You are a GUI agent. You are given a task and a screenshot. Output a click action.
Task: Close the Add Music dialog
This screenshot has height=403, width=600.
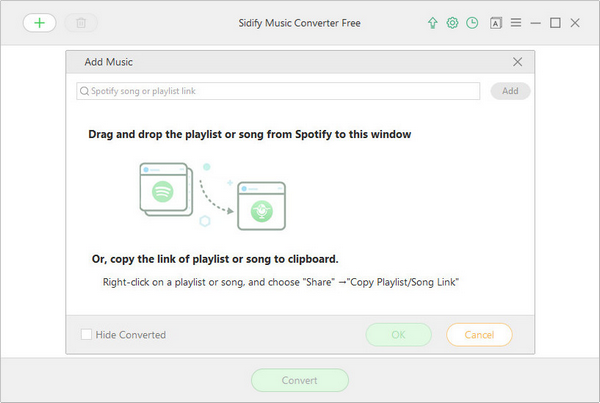517,62
